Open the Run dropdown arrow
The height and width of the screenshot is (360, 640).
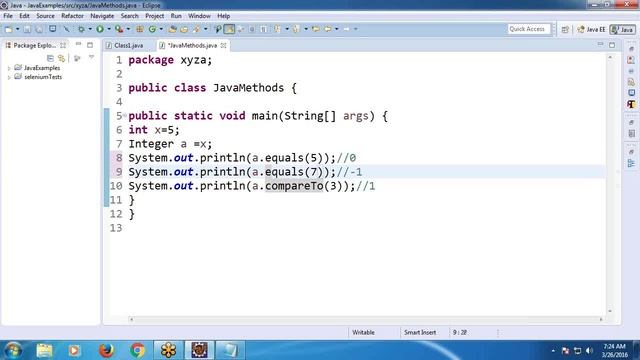point(109,29)
